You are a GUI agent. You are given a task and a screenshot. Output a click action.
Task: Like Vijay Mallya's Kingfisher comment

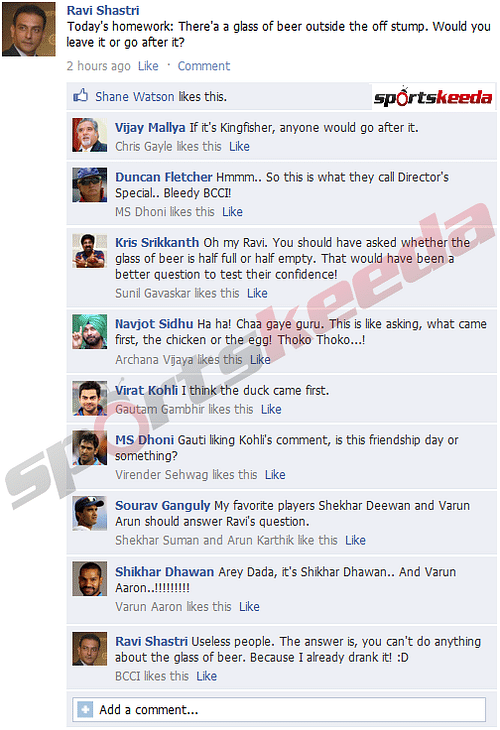pos(239,147)
